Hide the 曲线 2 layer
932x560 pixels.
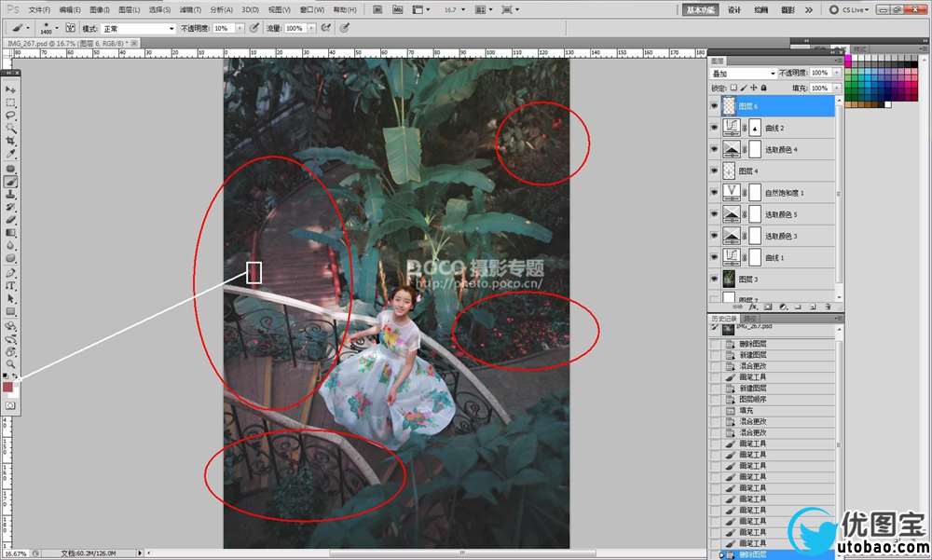tap(714, 128)
